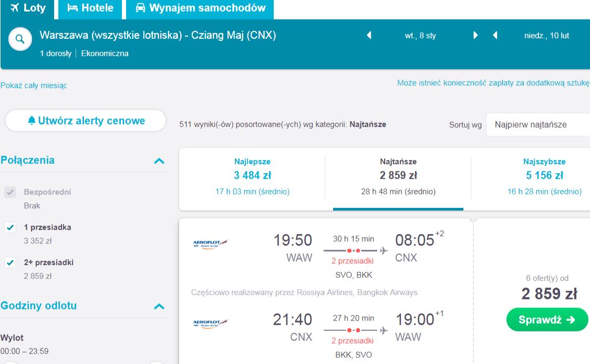
Task: Click the Utwórz alerty cenowe button
Action: 86,121
